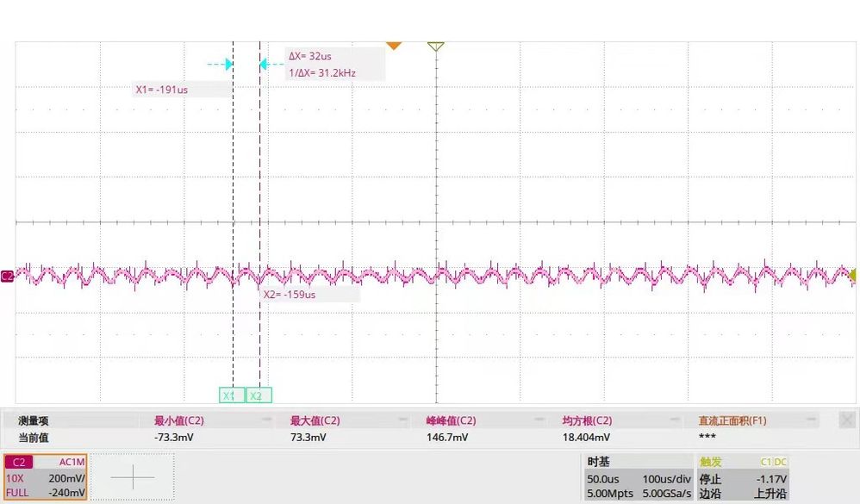Click the orange trigger position marker

point(394,45)
